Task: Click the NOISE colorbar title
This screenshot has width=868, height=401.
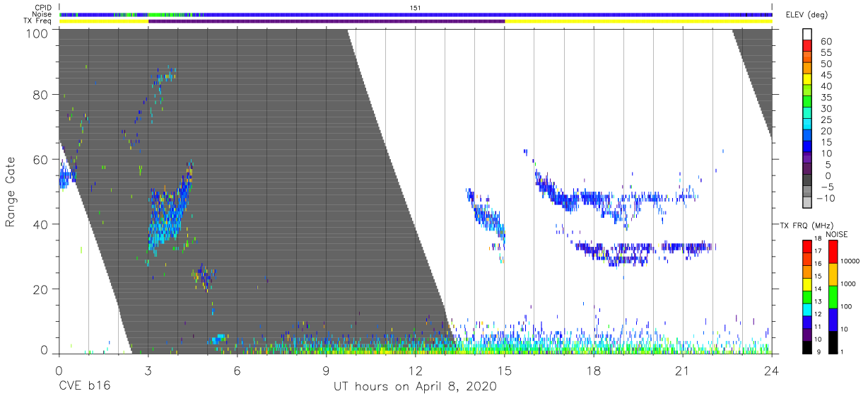Action: 836,233
